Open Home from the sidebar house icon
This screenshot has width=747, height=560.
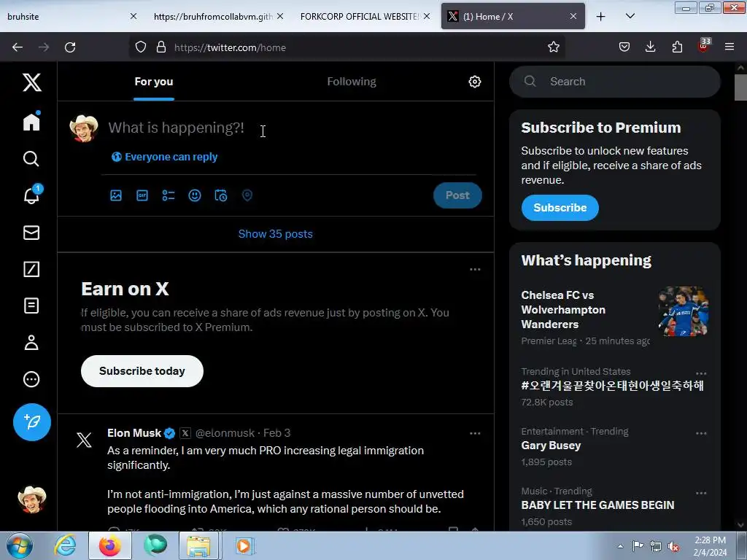click(x=31, y=122)
